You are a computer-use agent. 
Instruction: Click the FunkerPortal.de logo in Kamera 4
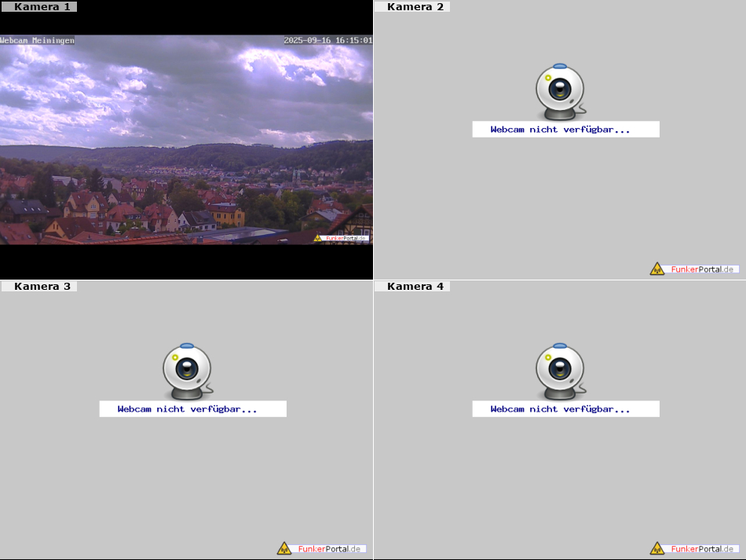695,548
